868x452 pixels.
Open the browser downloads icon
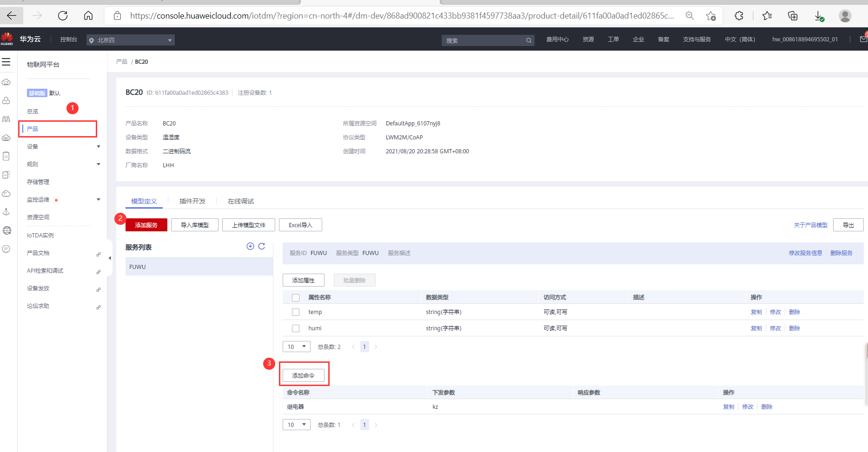coord(819,16)
